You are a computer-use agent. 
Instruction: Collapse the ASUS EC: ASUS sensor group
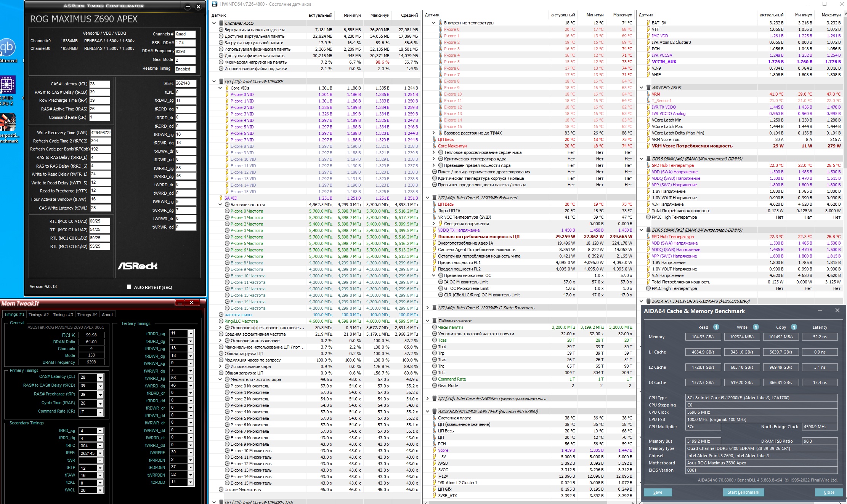642,88
